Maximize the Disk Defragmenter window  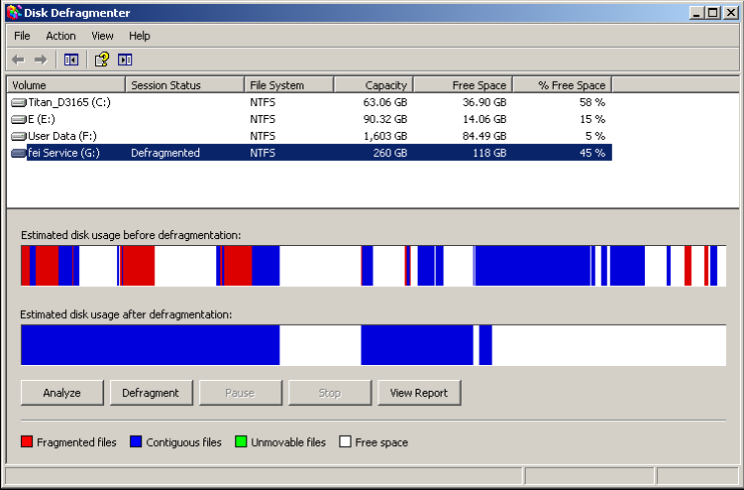[x=713, y=13]
